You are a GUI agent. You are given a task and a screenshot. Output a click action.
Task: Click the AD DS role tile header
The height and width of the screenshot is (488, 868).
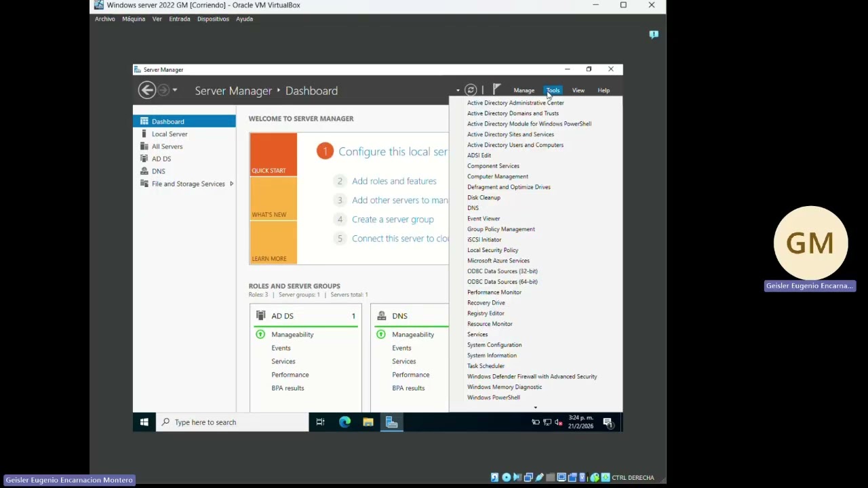[x=306, y=316]
